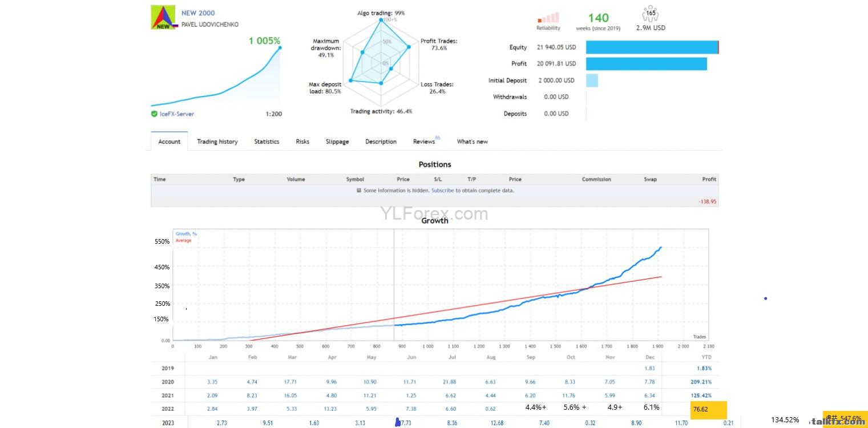868x428 pixels.
Task: Click the 2.9M USD subscriber funds
Action: pyautogui.click(x=651, y=28)
